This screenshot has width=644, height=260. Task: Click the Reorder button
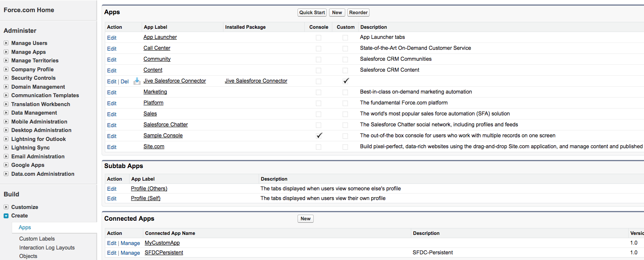[x=359, y=13]
